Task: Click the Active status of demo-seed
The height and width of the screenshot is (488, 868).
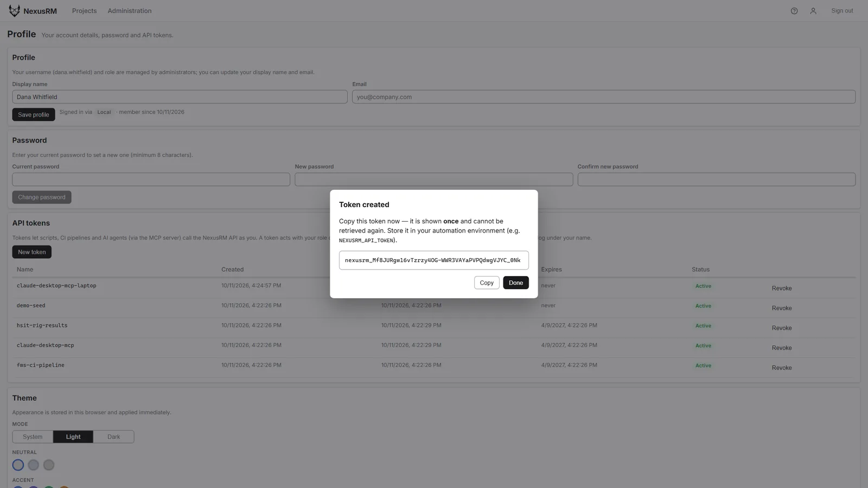Action: (703, 306)
